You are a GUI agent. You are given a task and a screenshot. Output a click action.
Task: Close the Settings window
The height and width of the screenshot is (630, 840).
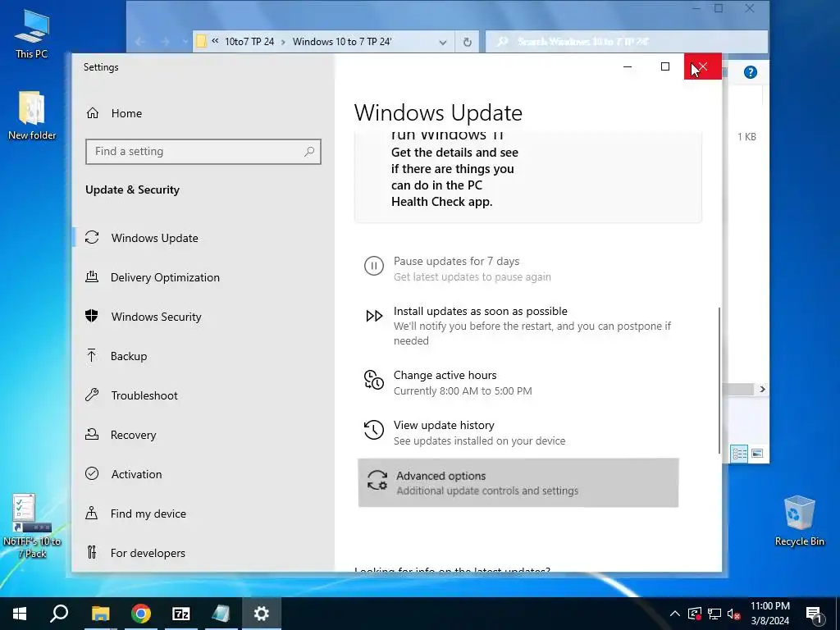point(702,67)
